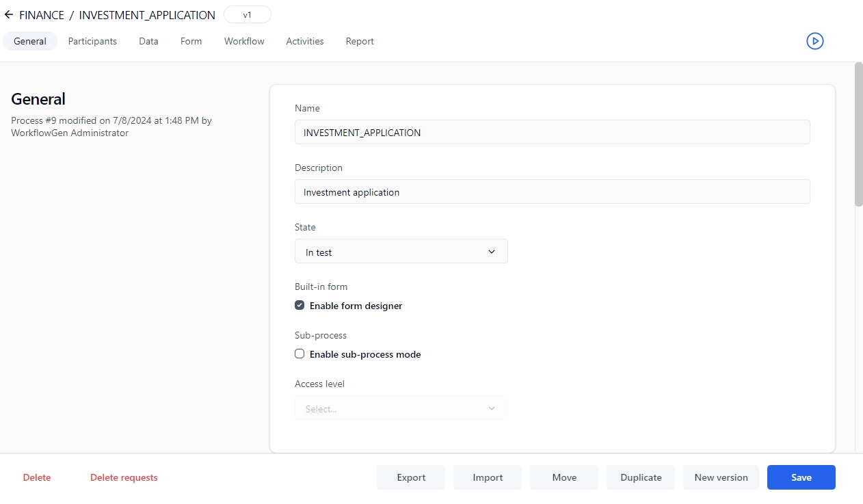
Task: Select the Form tab
Action: [191, 41]
